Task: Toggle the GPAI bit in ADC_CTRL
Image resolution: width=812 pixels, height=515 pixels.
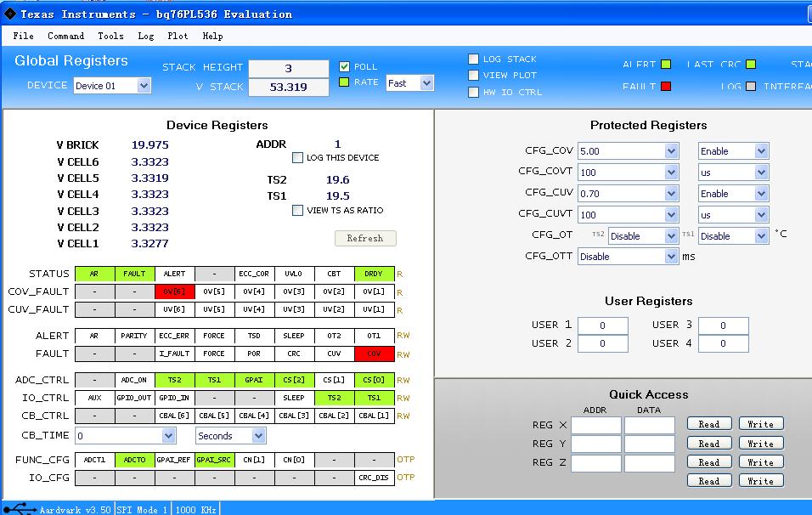Action: click(254, 380)
